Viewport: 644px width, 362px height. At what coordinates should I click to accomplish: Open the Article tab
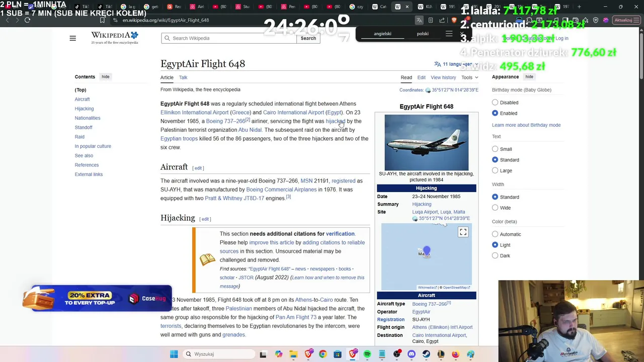click(167, 77)
